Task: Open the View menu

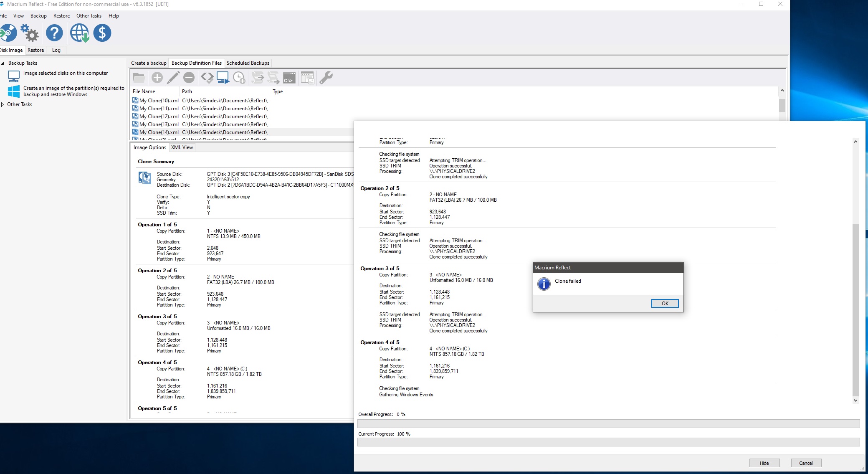Action: tap(18, 16)
